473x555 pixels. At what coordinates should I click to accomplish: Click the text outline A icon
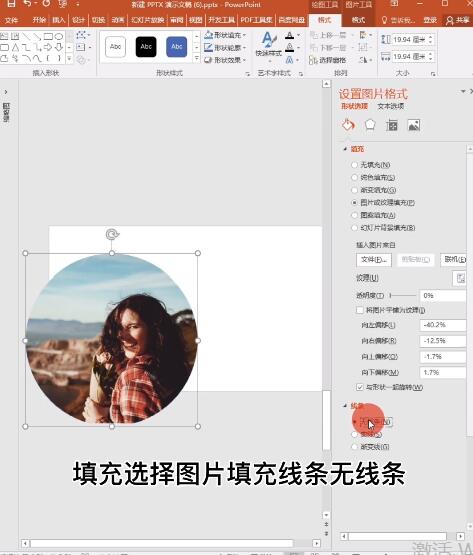tap(290, 47)
